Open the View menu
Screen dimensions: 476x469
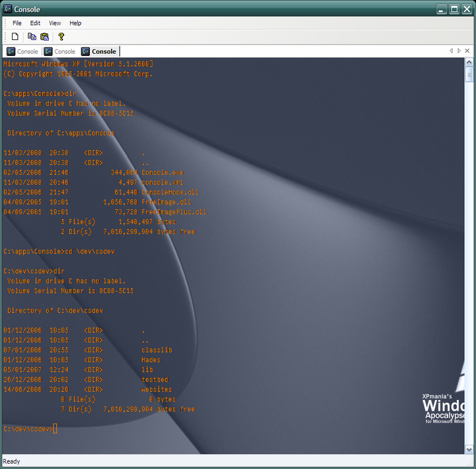55,23
